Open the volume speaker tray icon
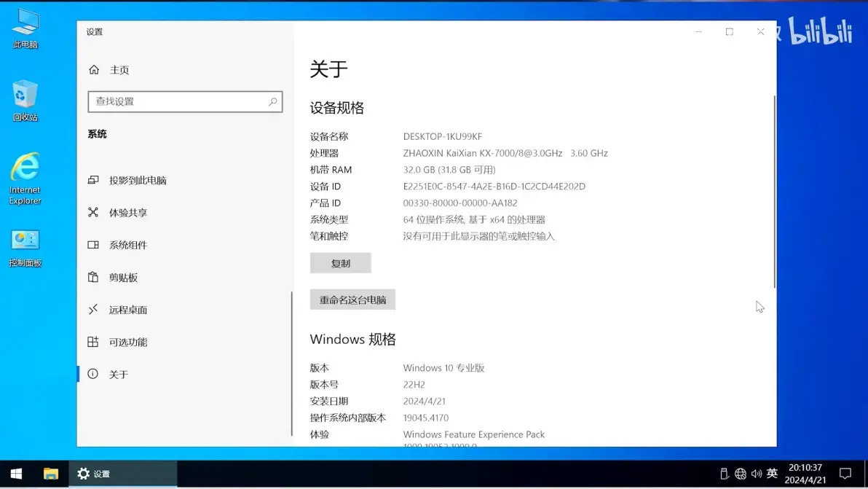Image resolution: width=868 pixels, height=489 pixels. coord(756,474)
